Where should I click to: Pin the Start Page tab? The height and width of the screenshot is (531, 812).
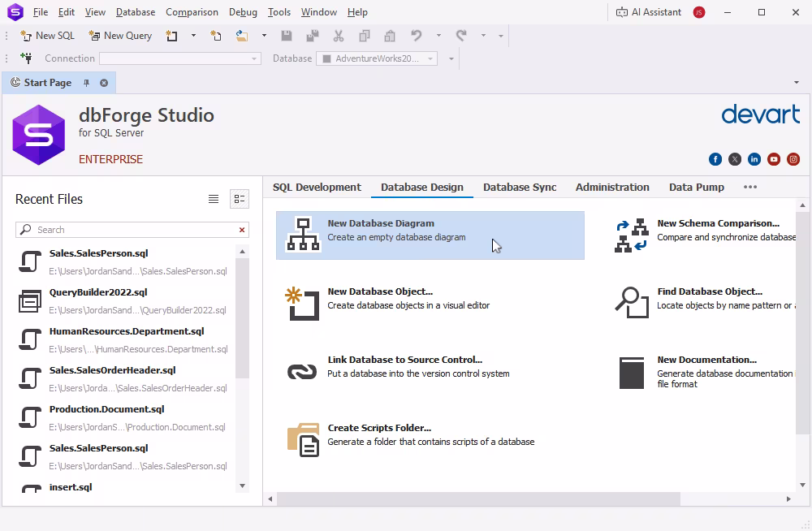coord(87,83)
